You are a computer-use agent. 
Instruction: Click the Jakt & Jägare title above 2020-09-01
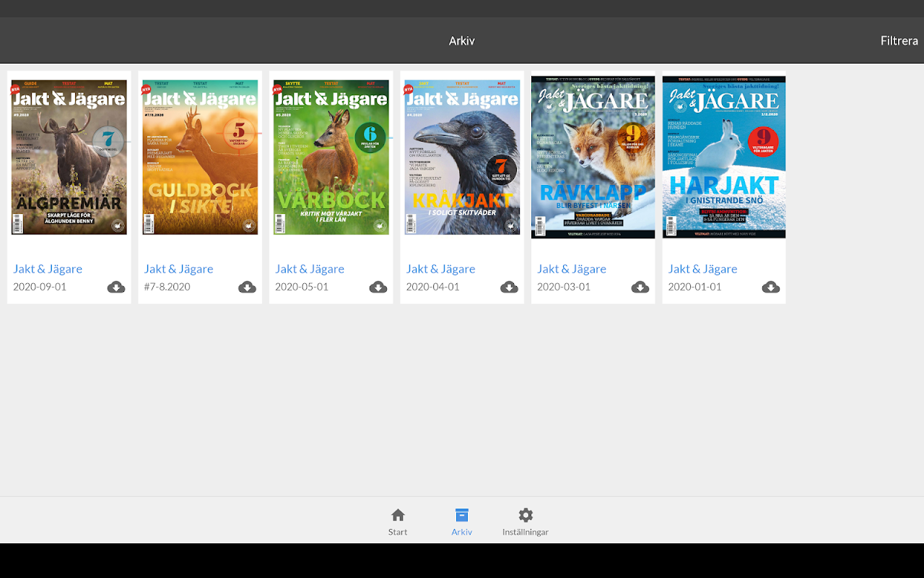(48, 269)
